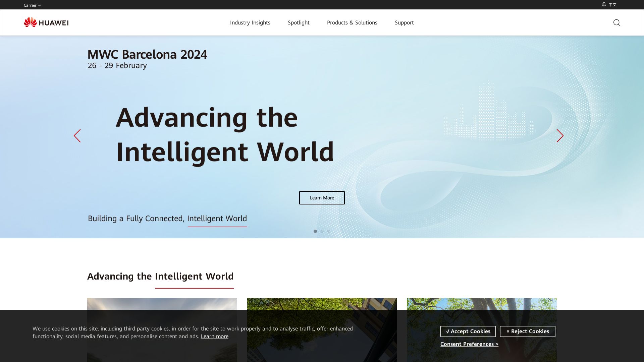Open Consent Preferences link
The height and width of the screenshot is (362, 644).
pyautogui.click(x=469, y=344)
